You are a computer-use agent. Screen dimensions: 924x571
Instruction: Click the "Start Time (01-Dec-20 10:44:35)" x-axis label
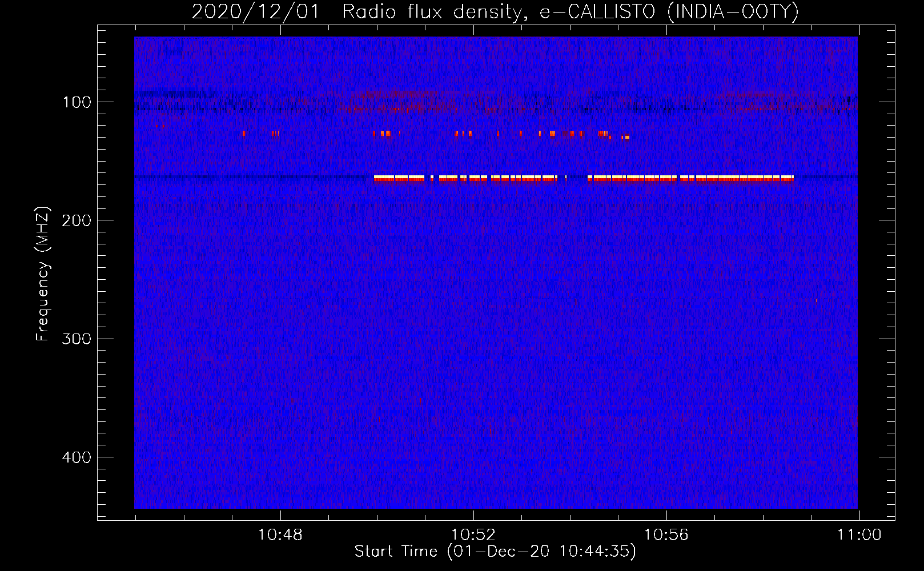click(x=495, y=552)
